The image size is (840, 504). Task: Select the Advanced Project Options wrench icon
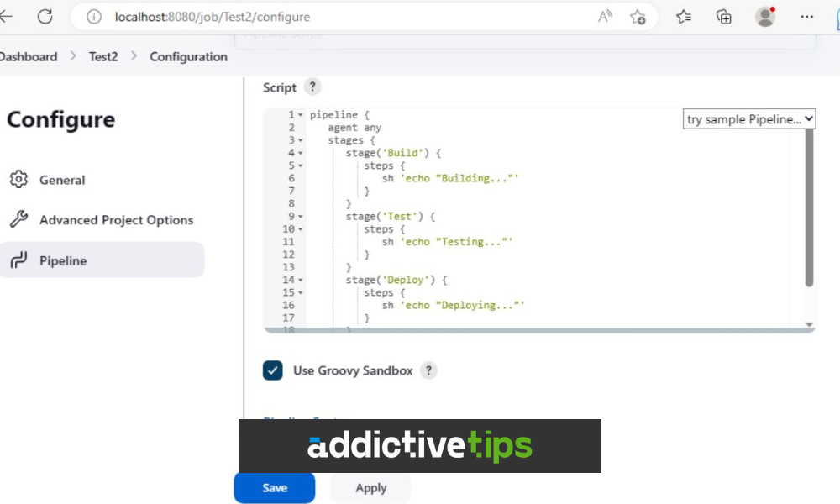tap(18, 219)
